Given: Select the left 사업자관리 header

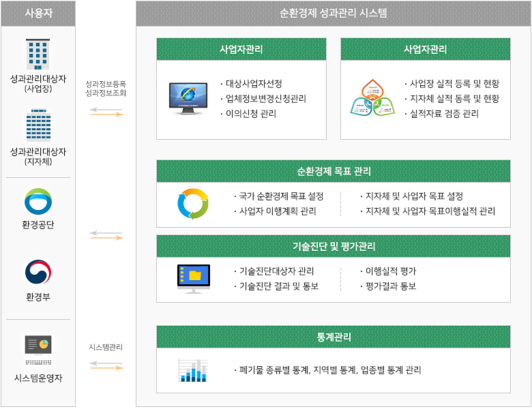Looking at the screenshot, I should coord(241,49).
